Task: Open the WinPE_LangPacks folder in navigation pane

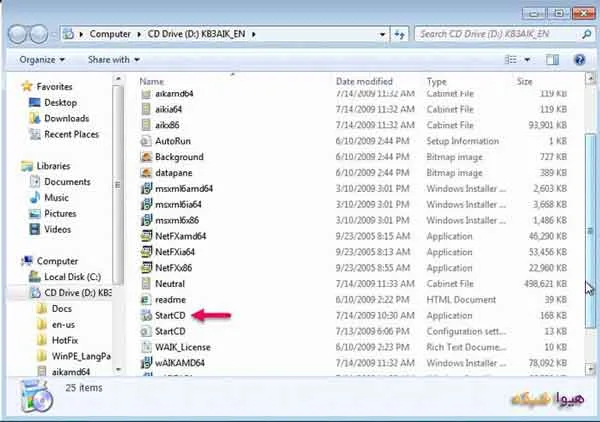Action: [x=81, y=356]
